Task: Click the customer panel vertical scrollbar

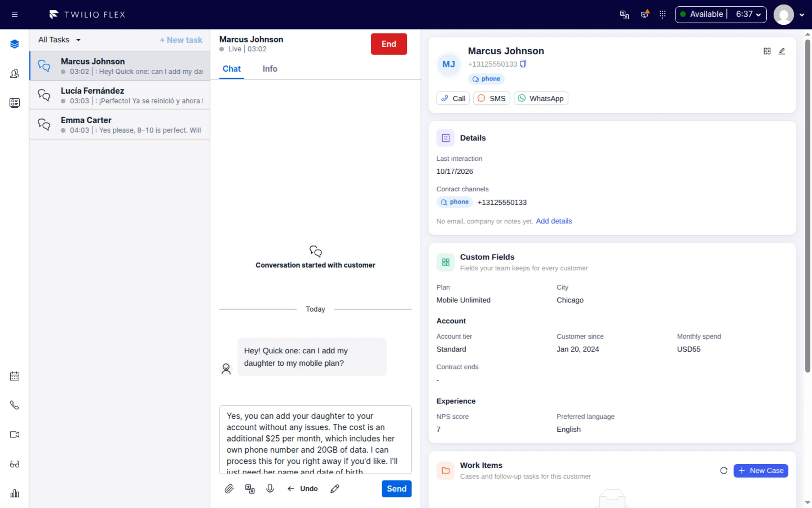Action: click(808, 206)
